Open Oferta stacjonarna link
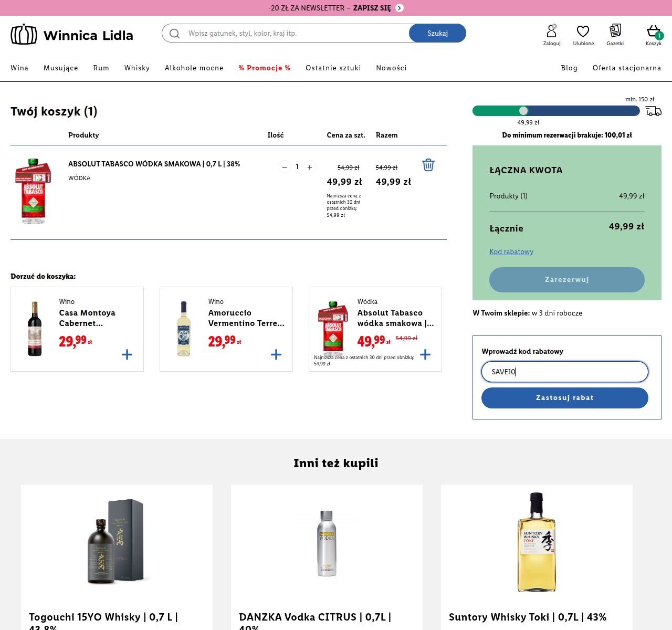 [x=627, y=68]
